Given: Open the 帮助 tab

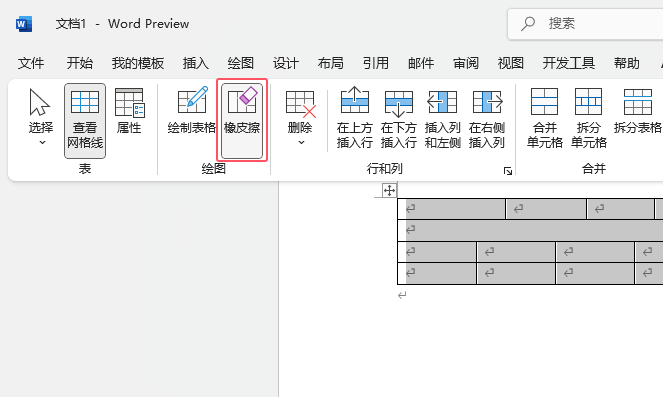Looking at the screenshot, I should 627,63.
